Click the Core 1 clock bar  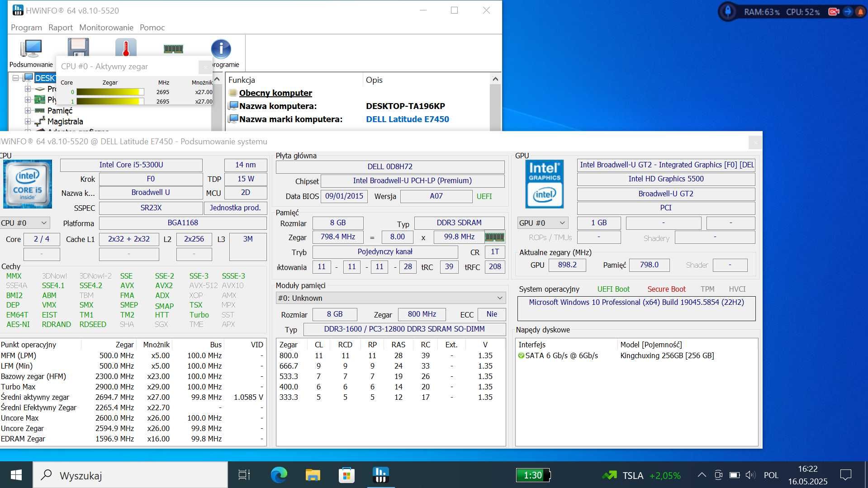[110, 101]
